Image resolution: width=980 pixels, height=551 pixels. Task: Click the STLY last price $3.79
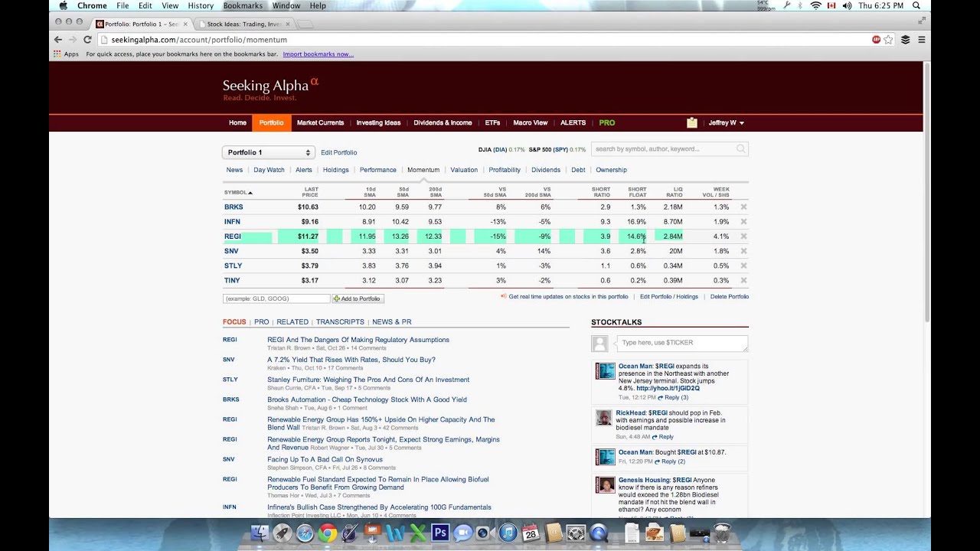[x=309, y=266]
